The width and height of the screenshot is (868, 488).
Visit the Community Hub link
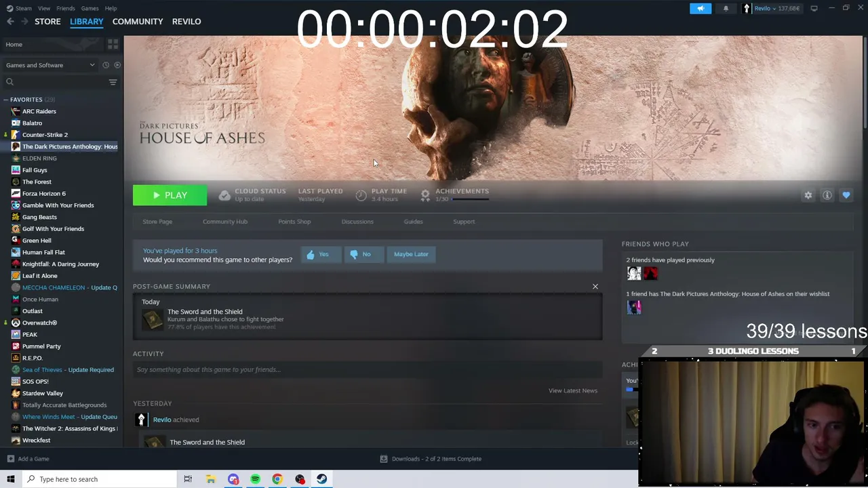(225, 222)
